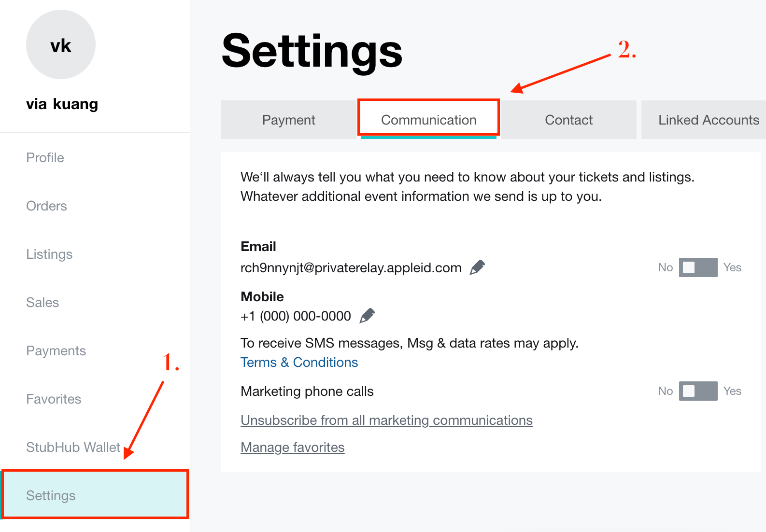
Task: Open Payments sidebar item
Action: (56, 351)
